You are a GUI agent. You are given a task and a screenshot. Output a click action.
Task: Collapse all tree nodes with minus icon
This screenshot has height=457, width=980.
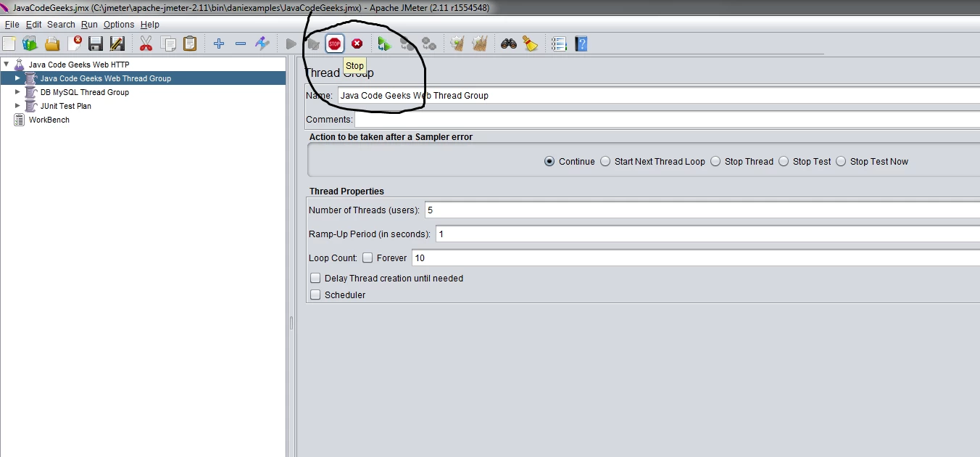coord(241,44)
